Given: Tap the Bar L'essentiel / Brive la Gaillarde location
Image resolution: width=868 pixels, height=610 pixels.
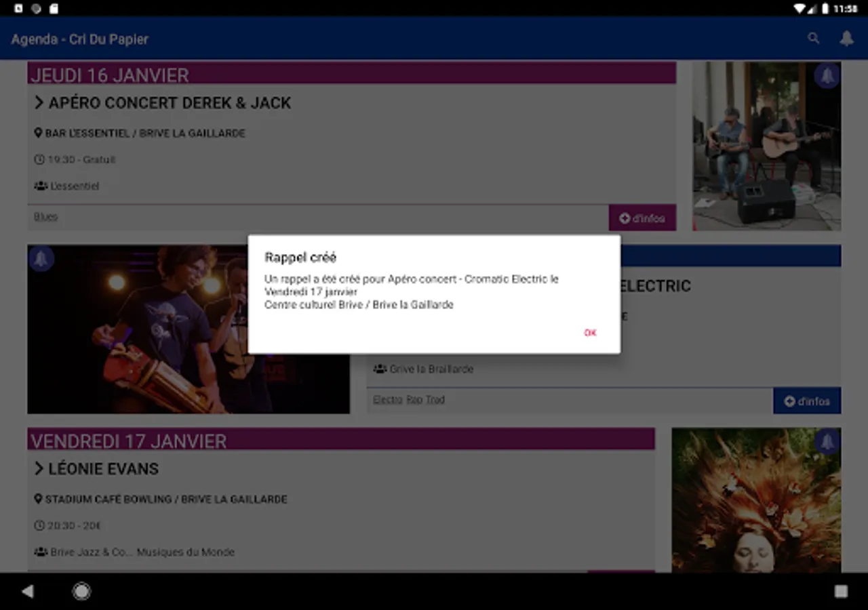Looking at the screenshot, I should click(x=140, y=134).
